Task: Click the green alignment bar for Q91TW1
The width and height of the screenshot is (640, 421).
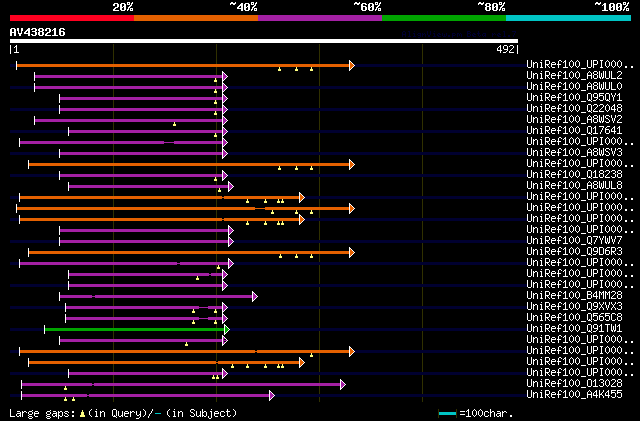Action: 135,330
